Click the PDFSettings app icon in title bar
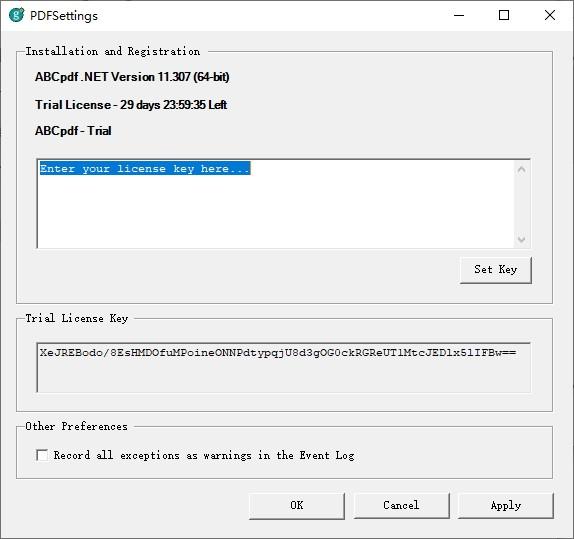574x539 pixels. click(16, 15)
